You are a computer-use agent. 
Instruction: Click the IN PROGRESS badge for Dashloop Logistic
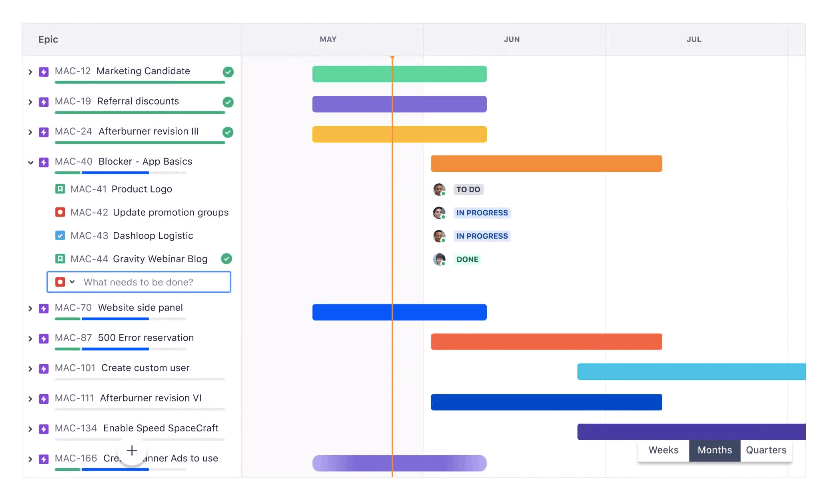point(482,236)
